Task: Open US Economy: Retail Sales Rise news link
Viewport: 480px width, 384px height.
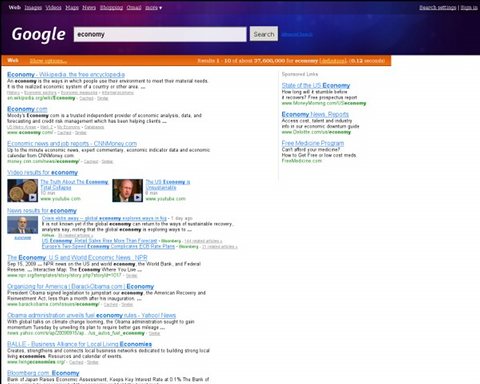Action: click(99, 241)
